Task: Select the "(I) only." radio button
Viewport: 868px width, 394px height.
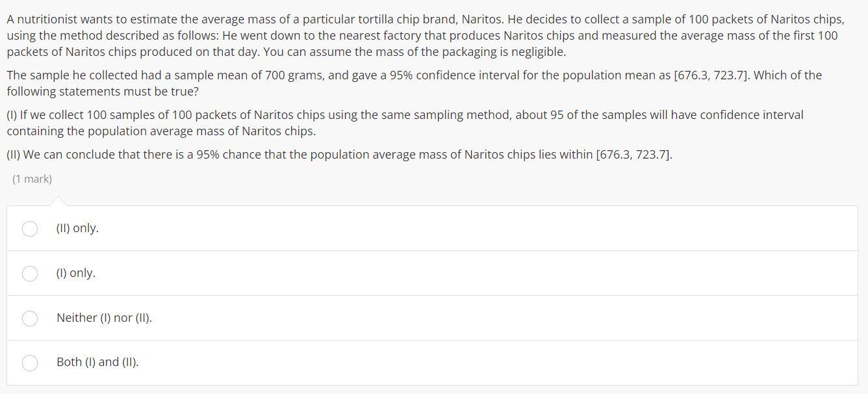Action: point(30,273)
